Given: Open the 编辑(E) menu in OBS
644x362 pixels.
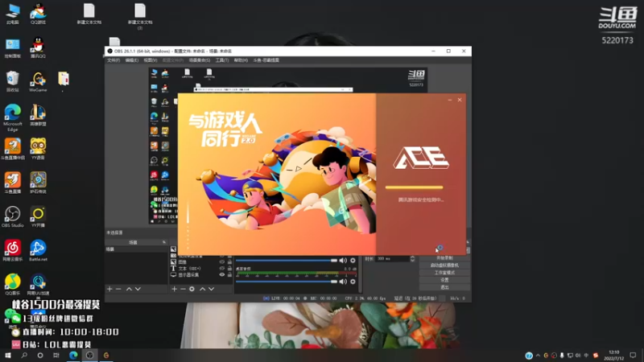Looking at the screenshot, I should (132, 60).
